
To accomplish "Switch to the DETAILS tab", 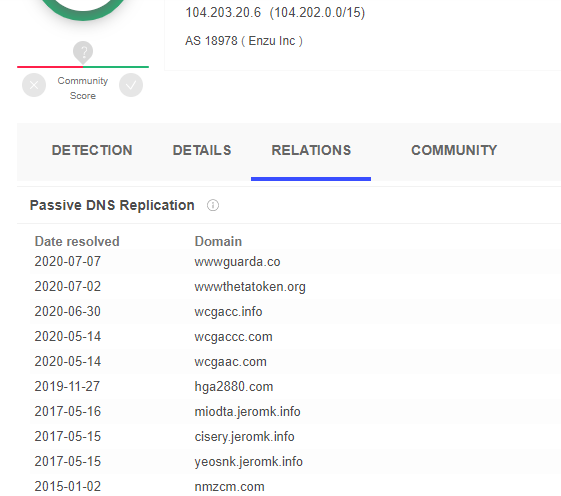I will pyautogui.click(x=202, y=150).
